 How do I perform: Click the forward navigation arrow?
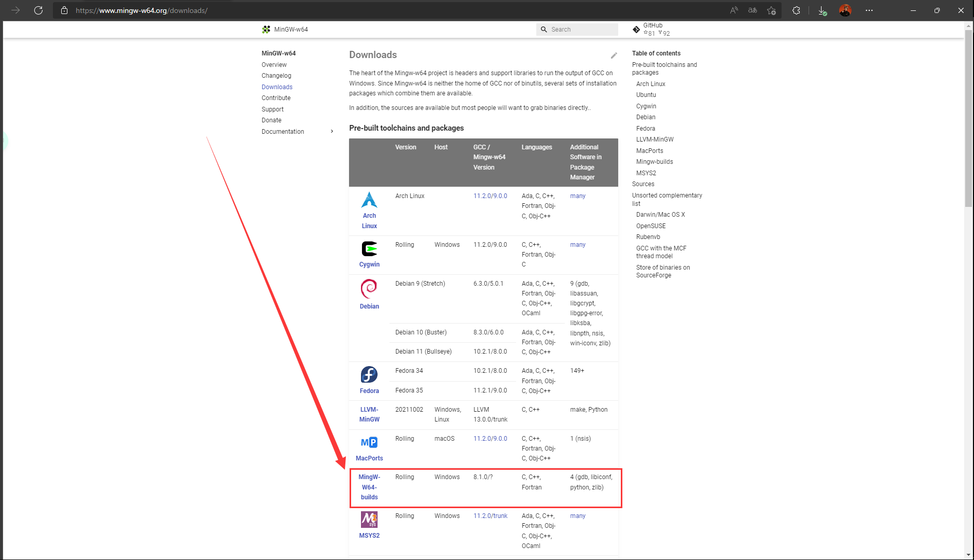click(x=16, y=10)
